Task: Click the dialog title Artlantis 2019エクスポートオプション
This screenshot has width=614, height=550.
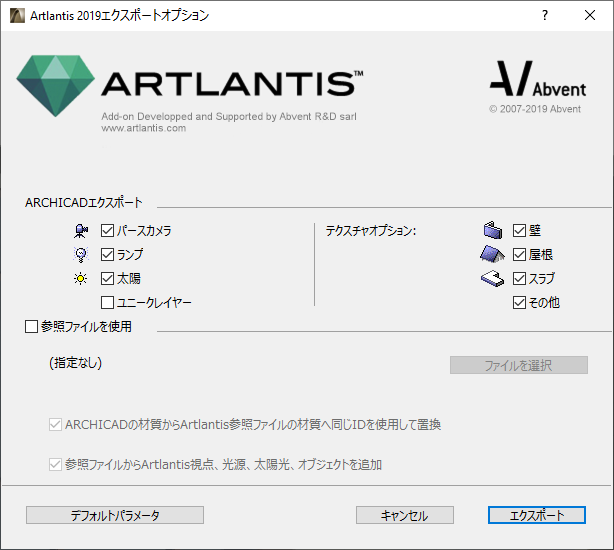Action: (x=119, y=16)
